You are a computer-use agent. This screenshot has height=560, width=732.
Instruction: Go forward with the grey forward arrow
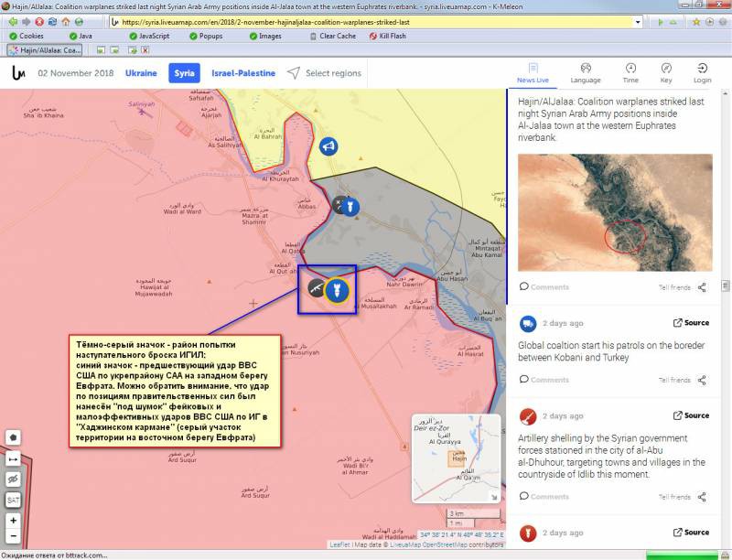coord(27,22)
